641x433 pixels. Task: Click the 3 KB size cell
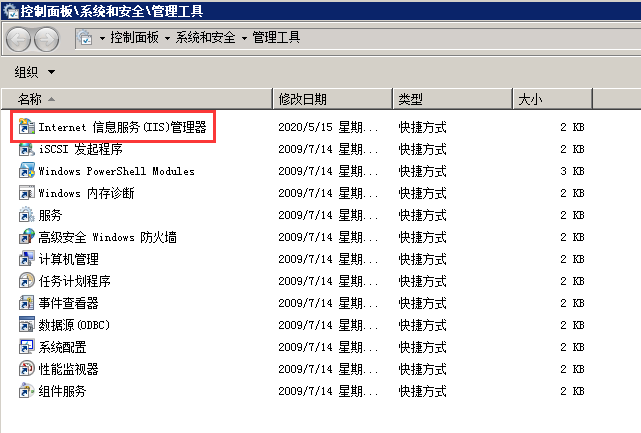(x=572, y=171)
